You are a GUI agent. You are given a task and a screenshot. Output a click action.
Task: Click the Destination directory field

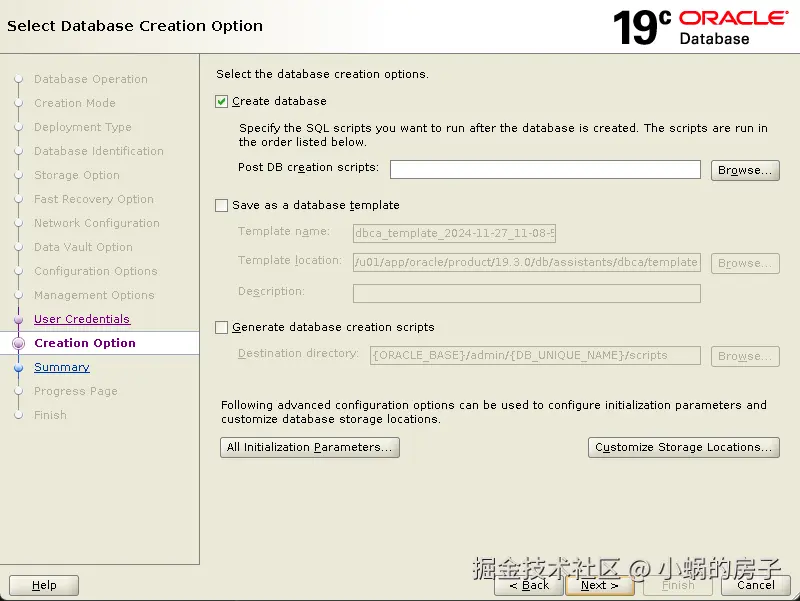535,356
